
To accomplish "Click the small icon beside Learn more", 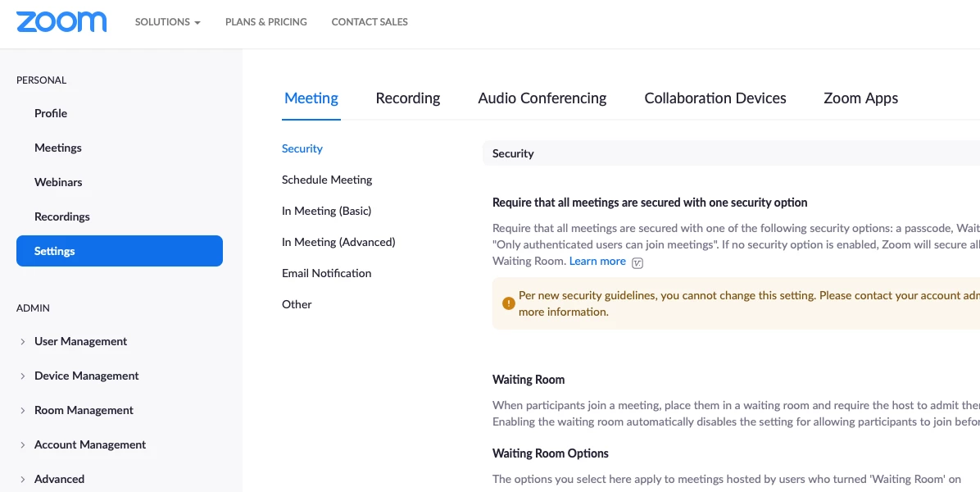I will pos(637,262).
